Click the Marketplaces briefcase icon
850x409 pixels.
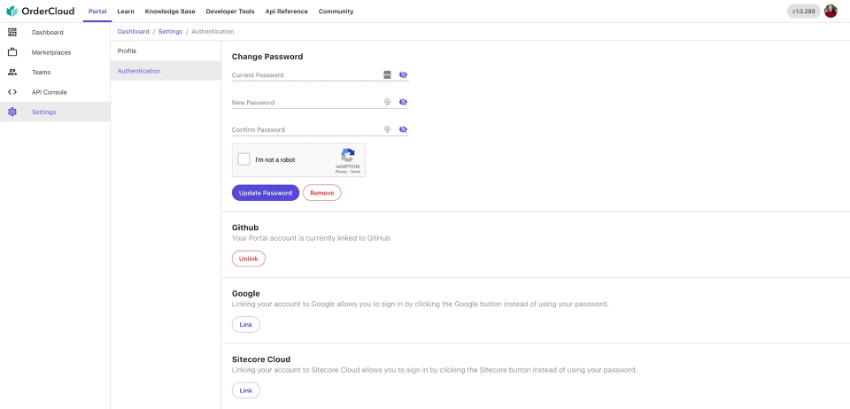click(12, 52)
